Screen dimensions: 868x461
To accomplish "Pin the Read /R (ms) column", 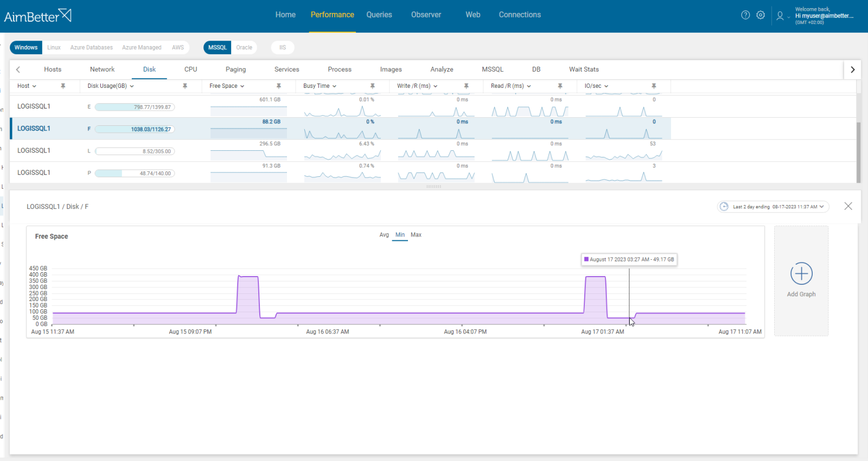I will click(560, 86).
